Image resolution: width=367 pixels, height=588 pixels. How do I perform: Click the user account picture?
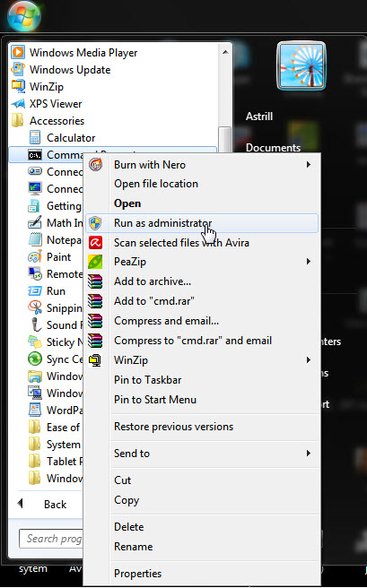point(301,66)
